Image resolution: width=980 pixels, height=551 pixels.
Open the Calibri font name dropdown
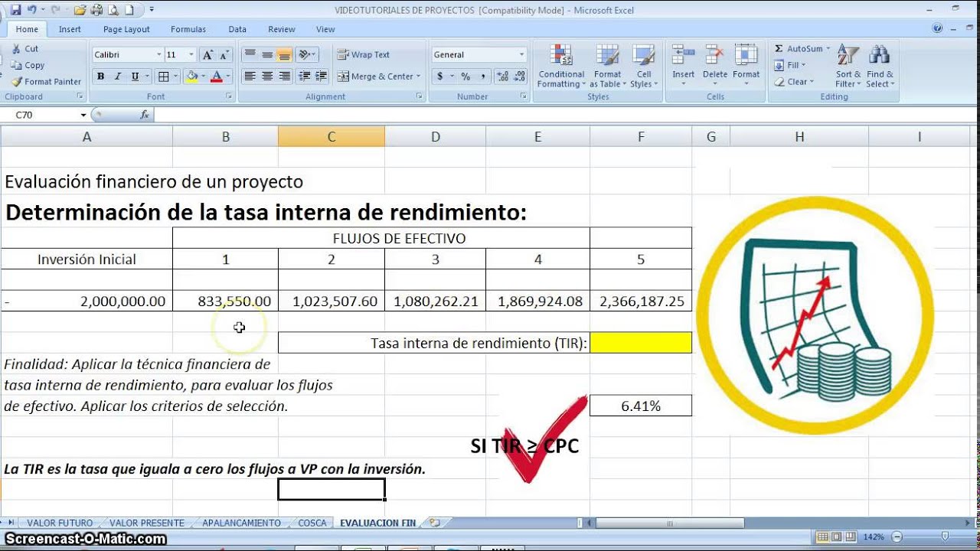159,55
